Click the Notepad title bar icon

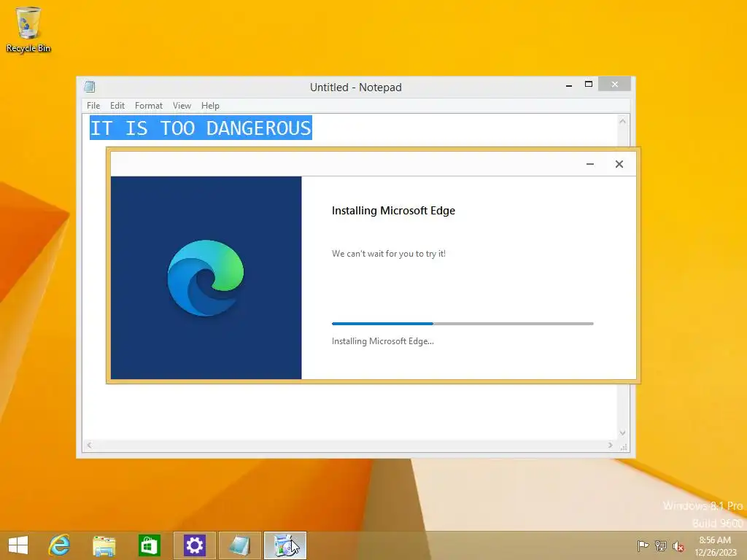pos(90,87)
